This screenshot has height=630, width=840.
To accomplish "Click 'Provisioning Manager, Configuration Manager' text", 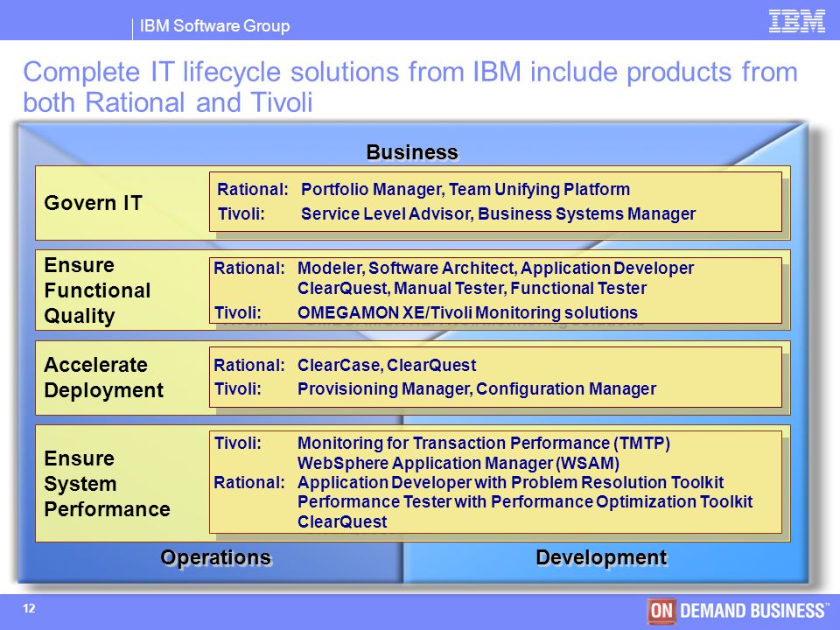I will pos(476,388).
